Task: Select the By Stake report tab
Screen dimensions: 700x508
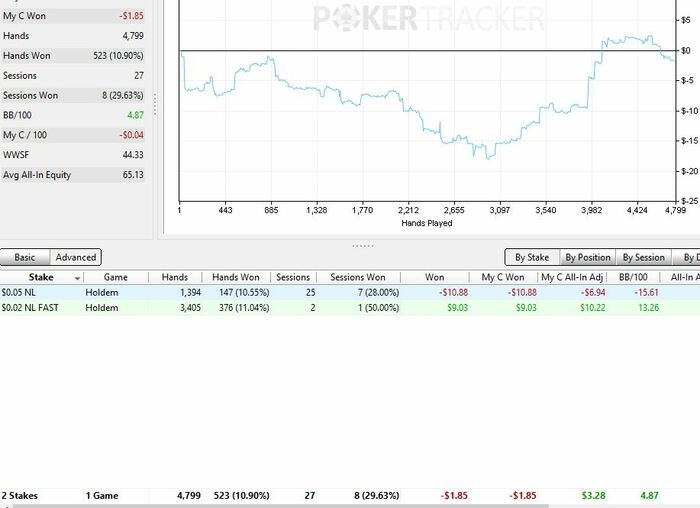Action: tap(532, 258)
